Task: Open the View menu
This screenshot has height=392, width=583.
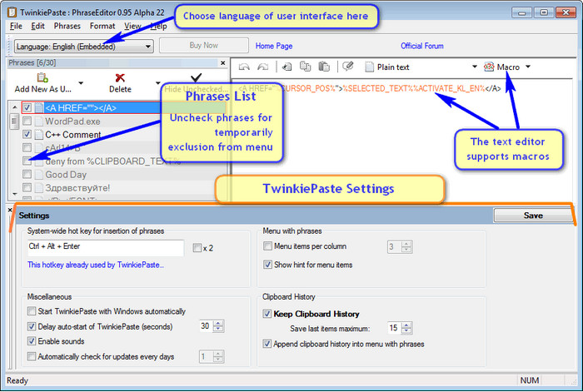Action: [x=132, y=26]
